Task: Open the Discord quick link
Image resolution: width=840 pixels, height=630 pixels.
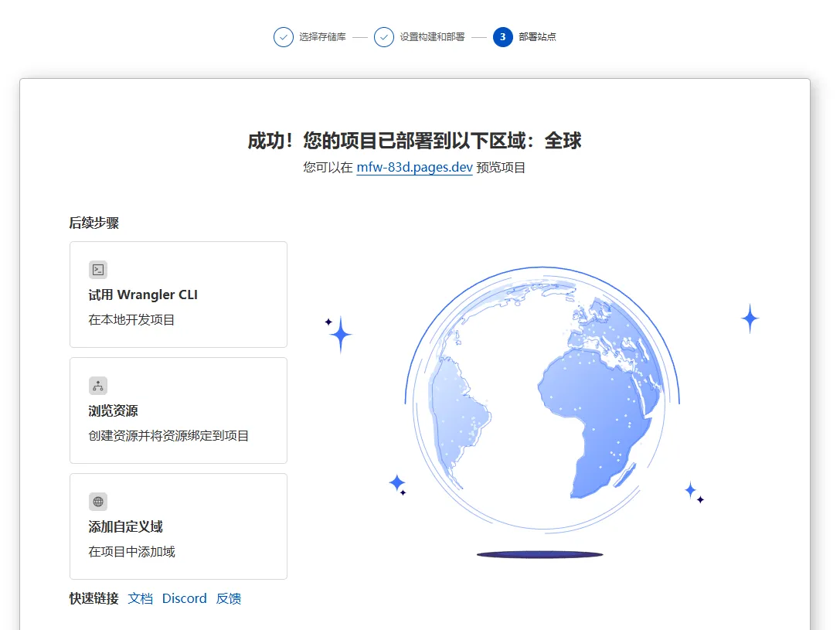Action: 185,598
